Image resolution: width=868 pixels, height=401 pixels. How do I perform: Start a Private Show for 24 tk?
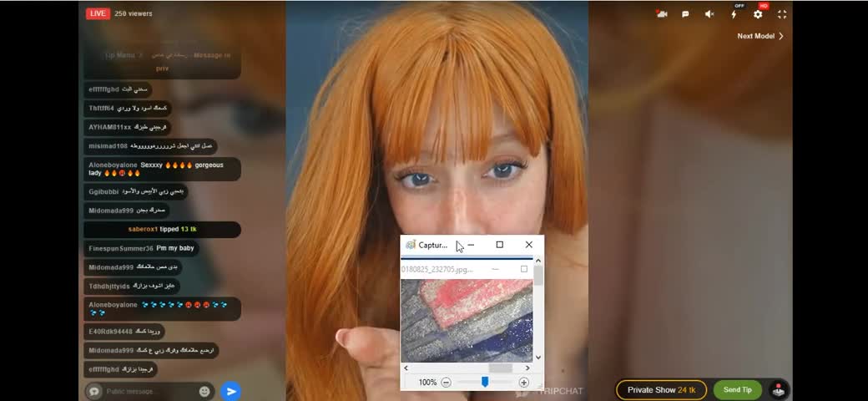662,390
